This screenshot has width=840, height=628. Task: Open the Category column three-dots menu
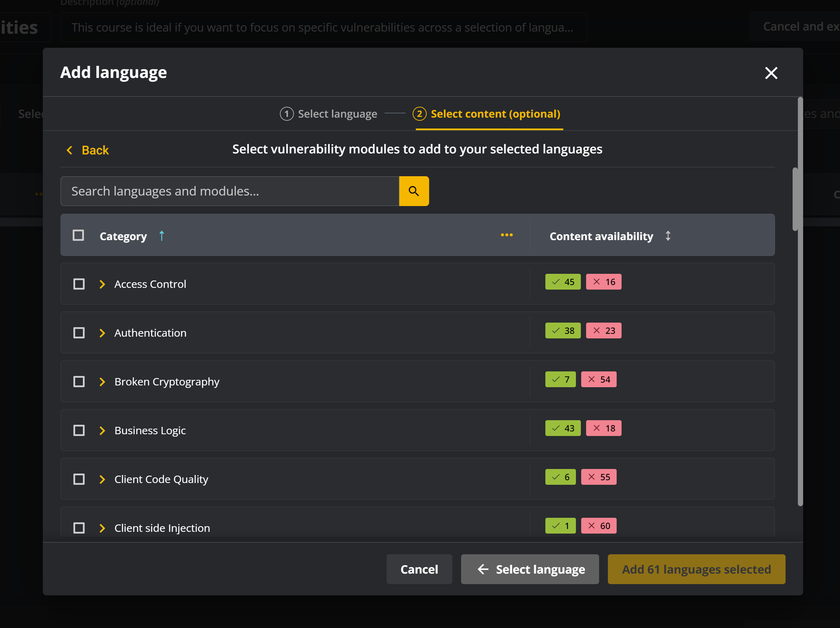coord(506,235)
